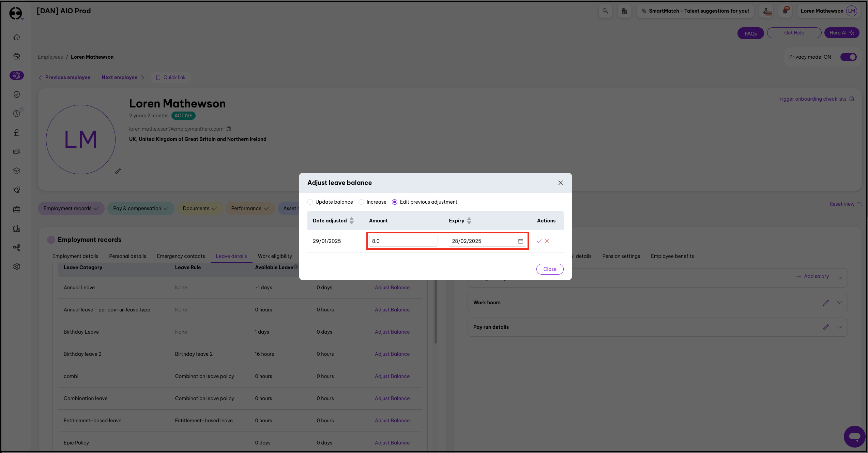Click the pound sign payroll icon
The width and height of the screenshot is (868, 453).
tap(17, 133)
